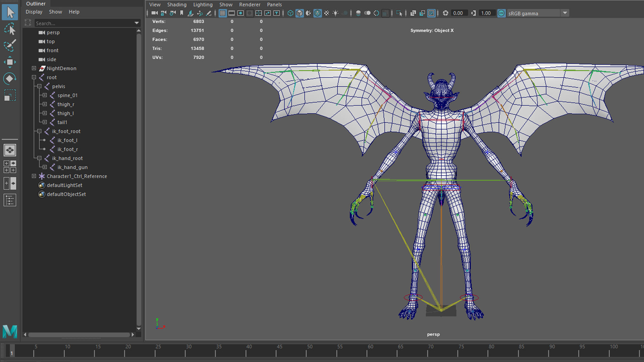This screenshot has width=644, height=362.
Task: Open the Outliner Display menu
Action: coord(34,12)
